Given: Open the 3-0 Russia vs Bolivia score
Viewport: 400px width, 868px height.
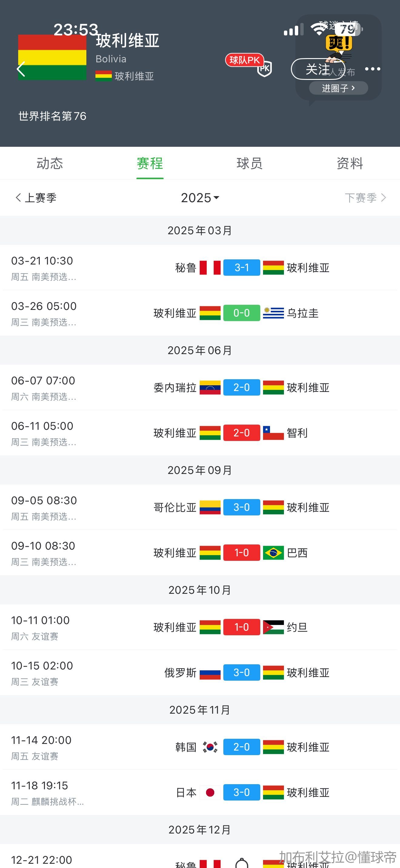Looking at the screenshot, I should (x=242, y=672).
